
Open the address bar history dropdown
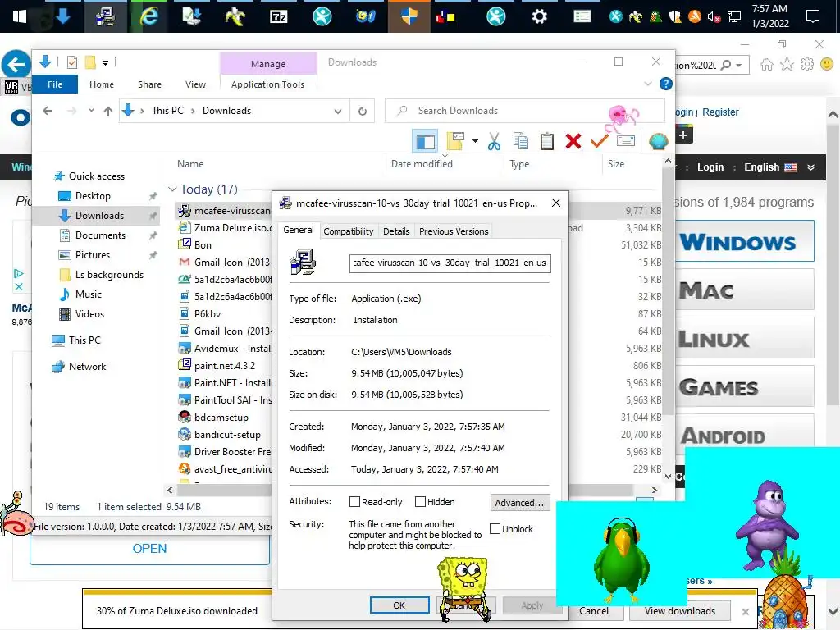pos(337,112)
